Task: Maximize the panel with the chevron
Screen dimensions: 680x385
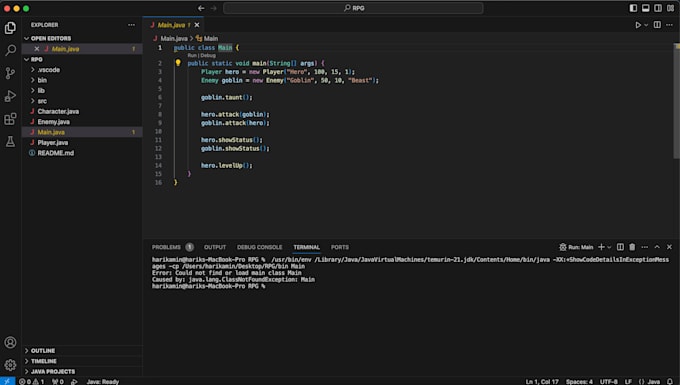Action: (x=657, y=247)
